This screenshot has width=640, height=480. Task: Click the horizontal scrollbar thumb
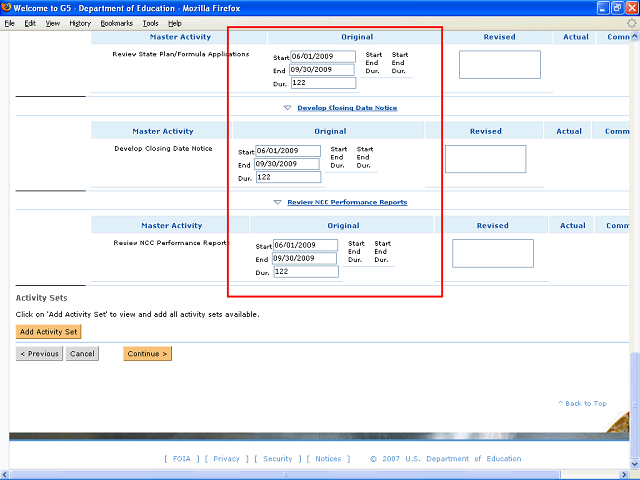(x=286, y=475)
